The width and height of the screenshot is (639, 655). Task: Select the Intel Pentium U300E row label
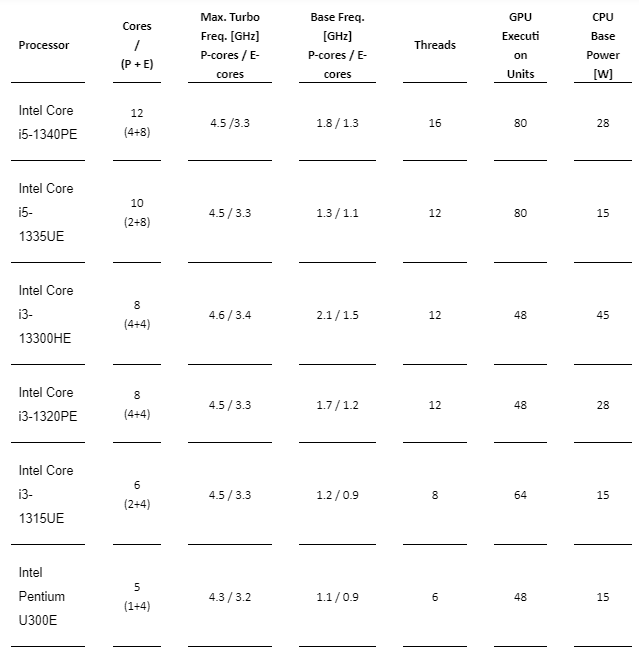tap(42, 597)
